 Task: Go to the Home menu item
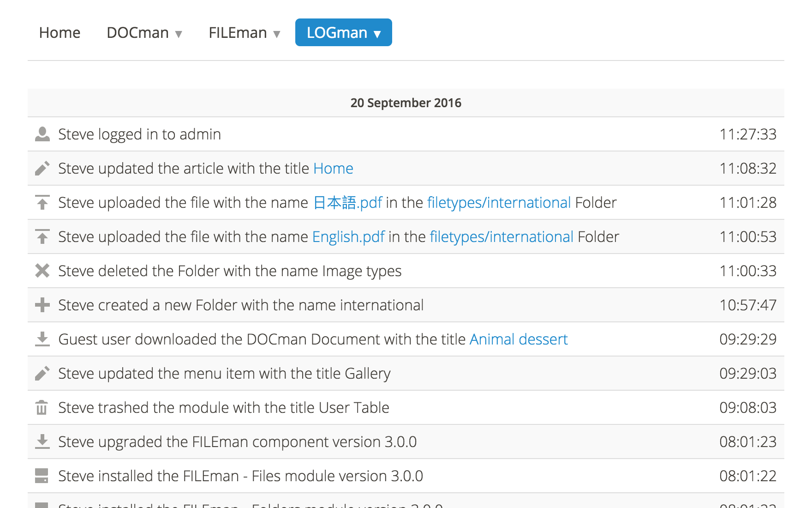click(x=60, y=33)
